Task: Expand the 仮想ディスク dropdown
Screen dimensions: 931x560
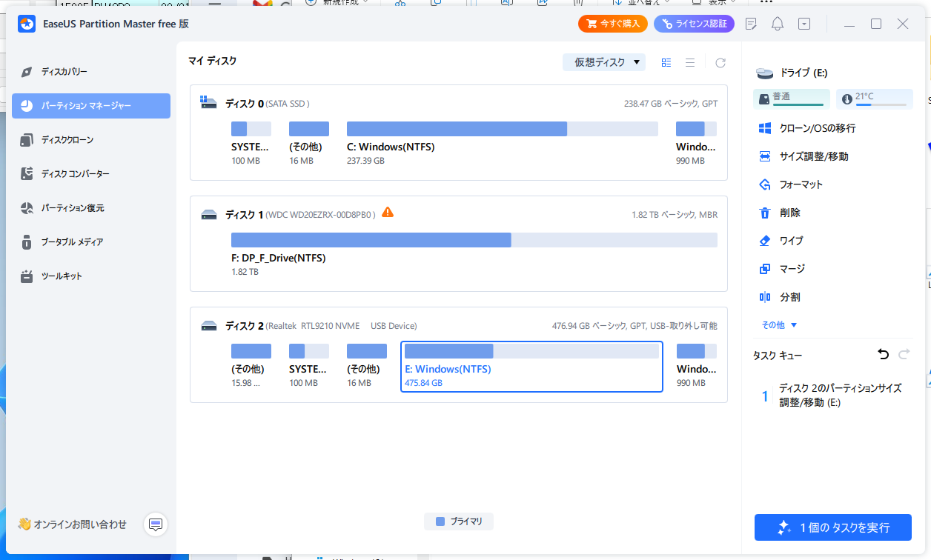Action: coord(604,63)
